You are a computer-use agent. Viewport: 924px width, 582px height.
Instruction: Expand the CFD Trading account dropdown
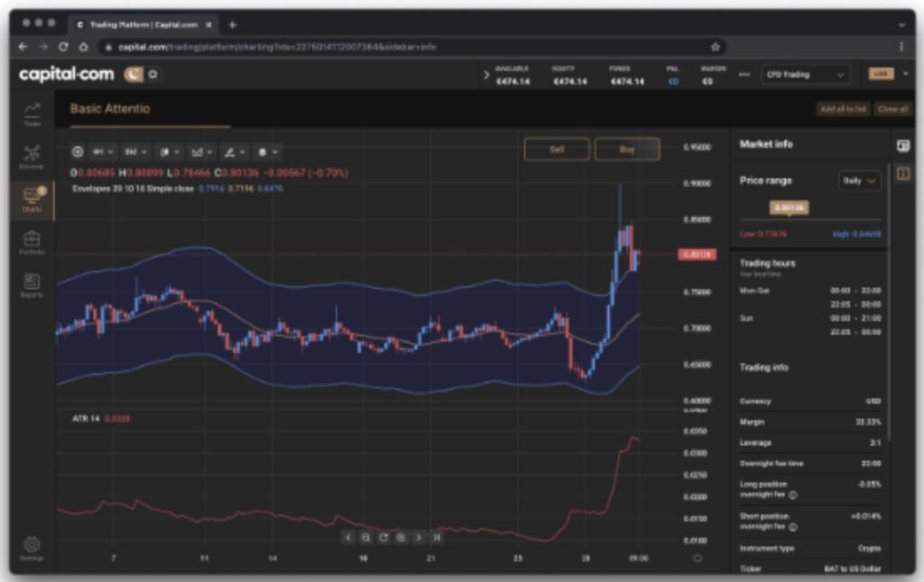[x=806, y=74]
